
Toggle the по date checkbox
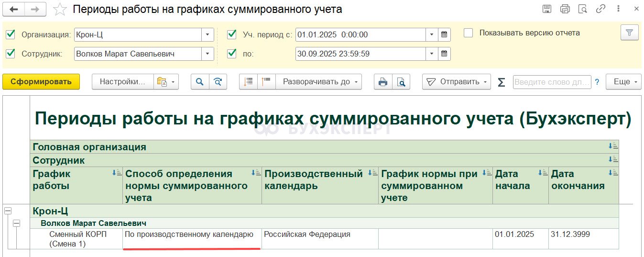(x=232, y=54)
